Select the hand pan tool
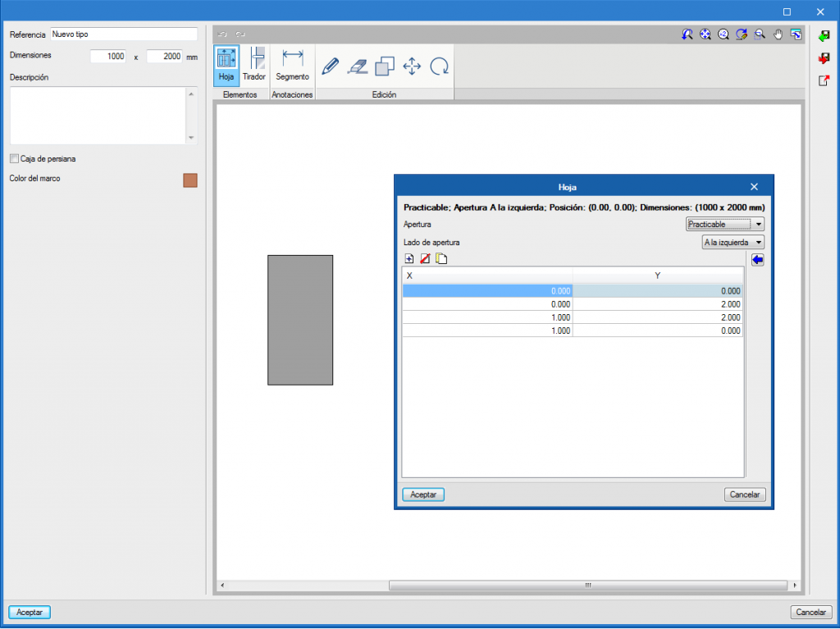The height and width of the screenshot is (629, 840). pos(778,34)
